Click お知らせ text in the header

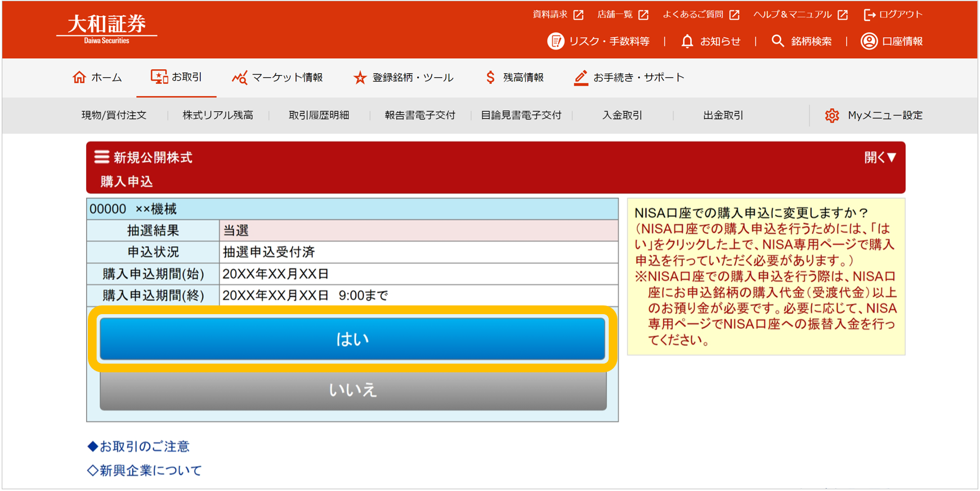[x=720, y=41]
